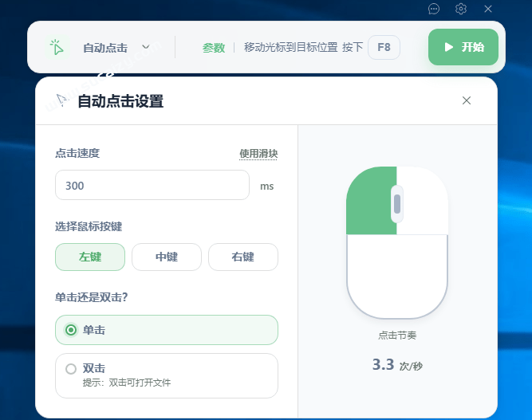Open the settings gear icon
Viewport: 532px width, 420px height.
pos(461,9)
